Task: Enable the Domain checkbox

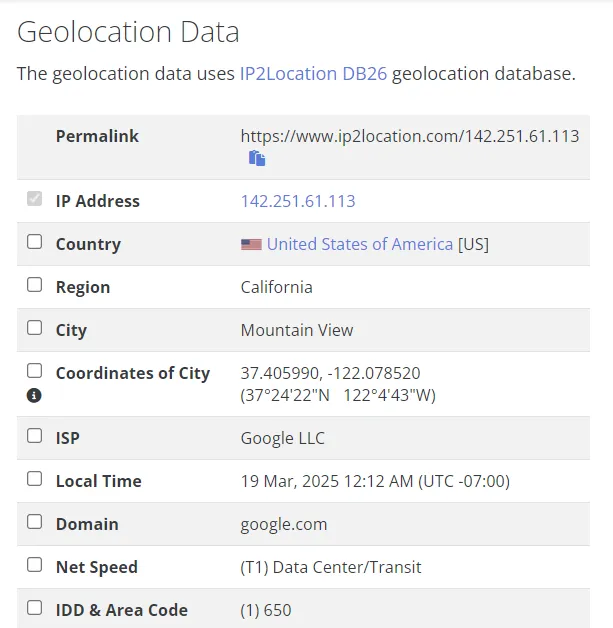Action: pos(35,522)
